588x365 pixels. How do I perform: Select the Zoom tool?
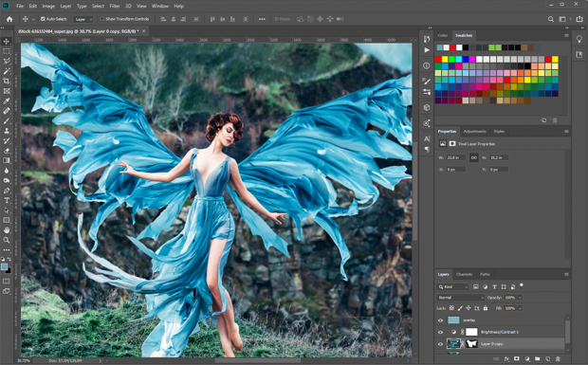(7, 240)
